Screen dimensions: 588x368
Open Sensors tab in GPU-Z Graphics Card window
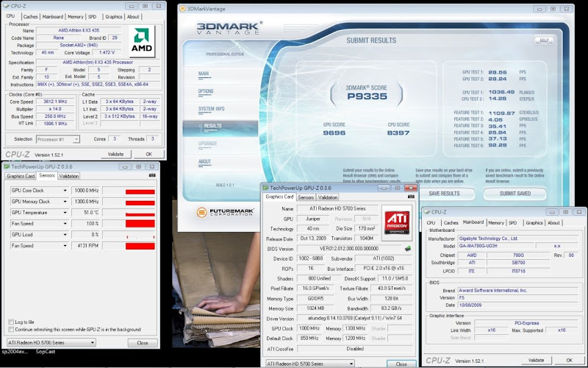(306, 197)
